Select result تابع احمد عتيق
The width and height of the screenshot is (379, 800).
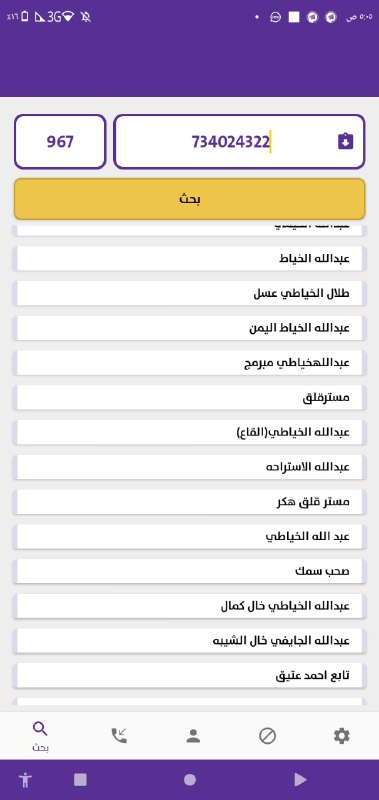click(x=188, y=676)
